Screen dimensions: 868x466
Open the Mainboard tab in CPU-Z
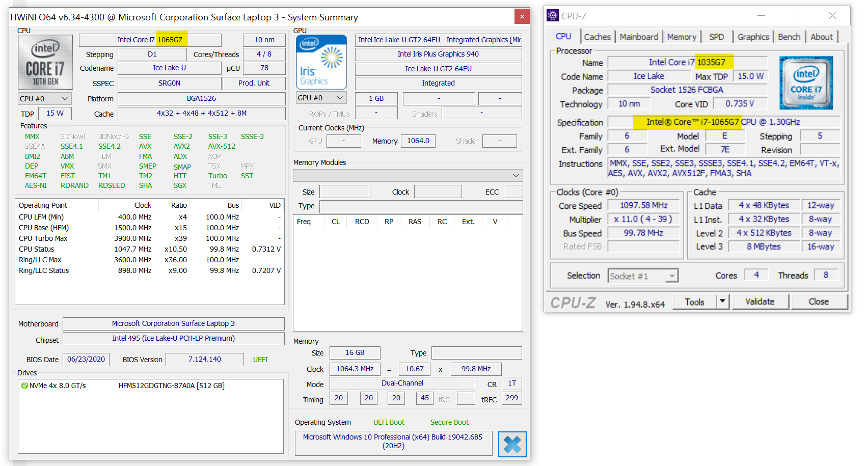639,37
